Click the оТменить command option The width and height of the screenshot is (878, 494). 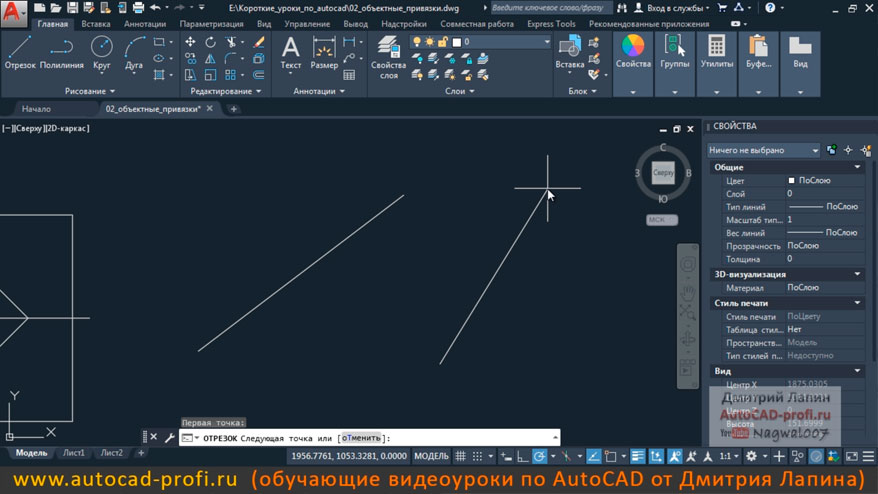point(361,438)
